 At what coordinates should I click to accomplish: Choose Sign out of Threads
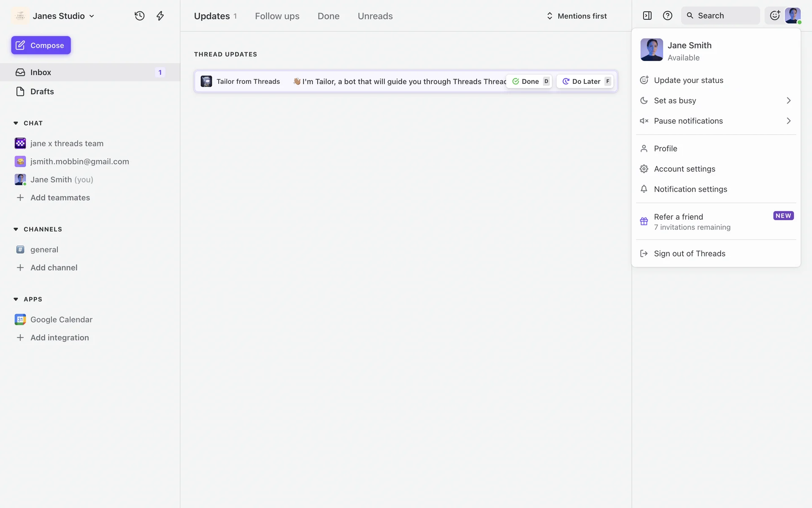pyautogui.click(x=689, y=254)
